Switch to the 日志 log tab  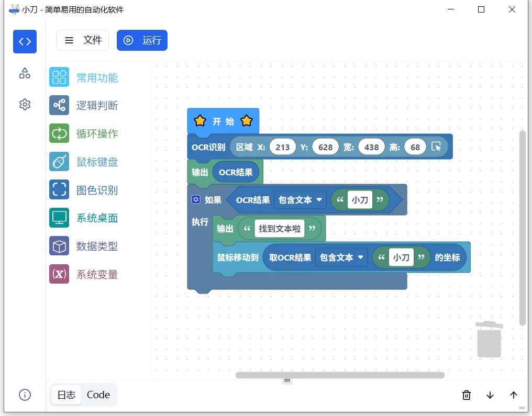(66, 395)
